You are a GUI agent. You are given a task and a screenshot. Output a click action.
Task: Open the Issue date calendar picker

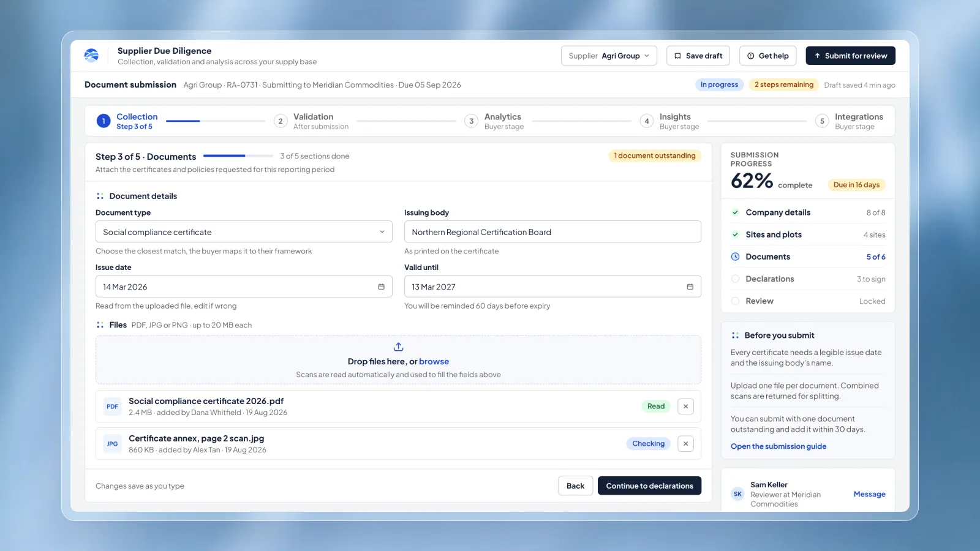pyautogui.click(x=381, y=287)
